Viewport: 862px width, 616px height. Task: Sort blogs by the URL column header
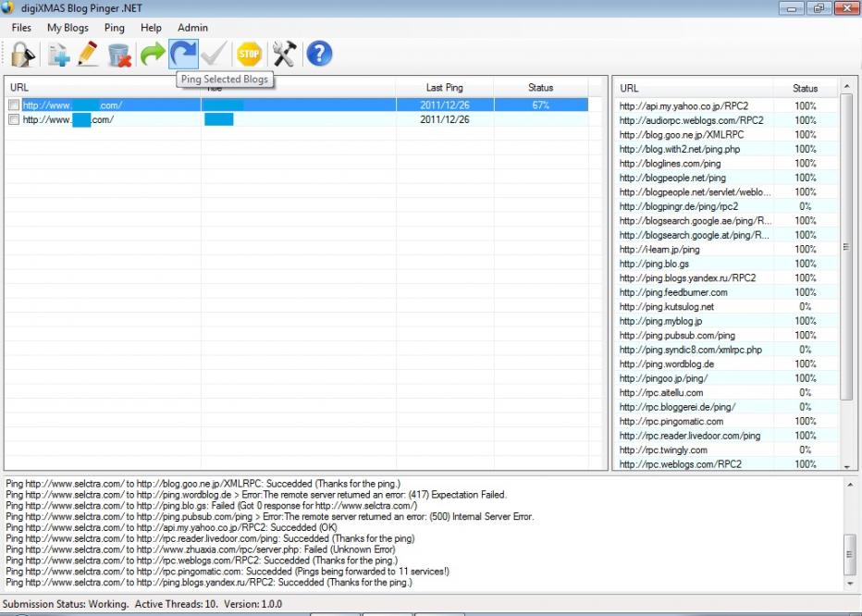click(x=103, y=88)
